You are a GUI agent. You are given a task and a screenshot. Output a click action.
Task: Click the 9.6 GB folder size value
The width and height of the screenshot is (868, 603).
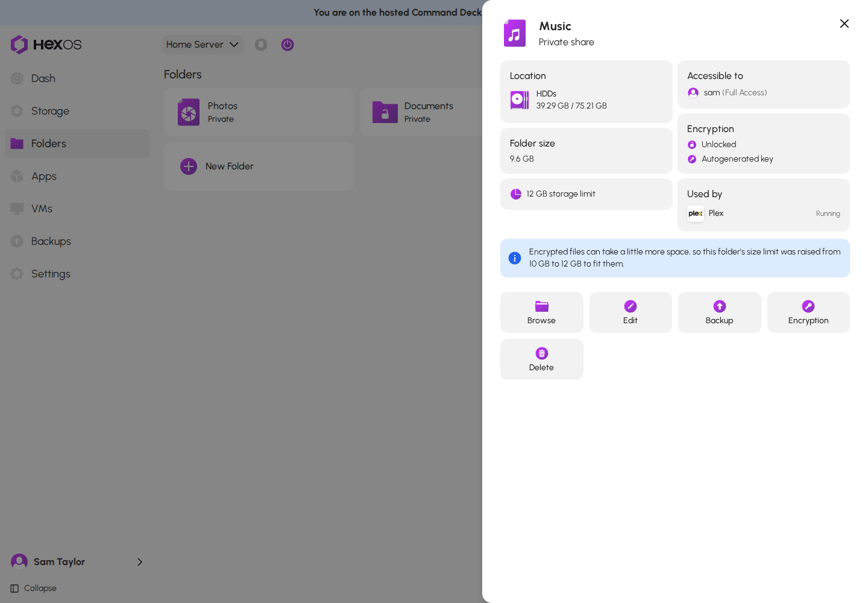522,159
